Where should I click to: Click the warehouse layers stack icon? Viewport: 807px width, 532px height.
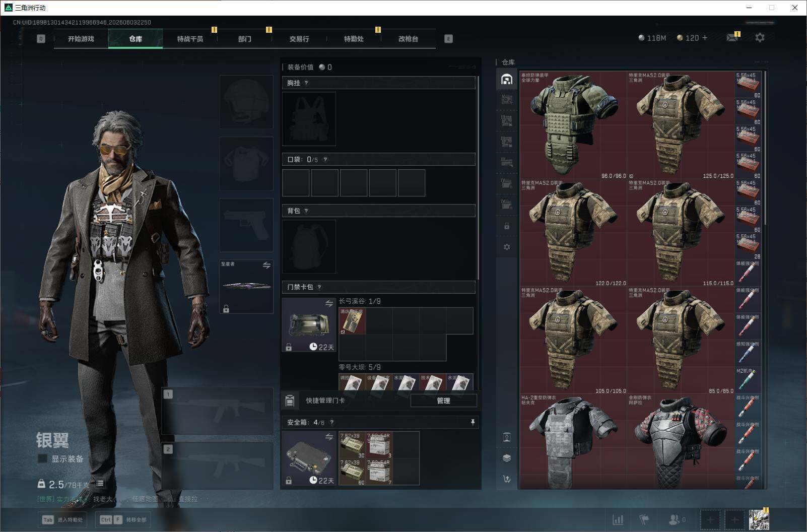click(x=507, y=458)
